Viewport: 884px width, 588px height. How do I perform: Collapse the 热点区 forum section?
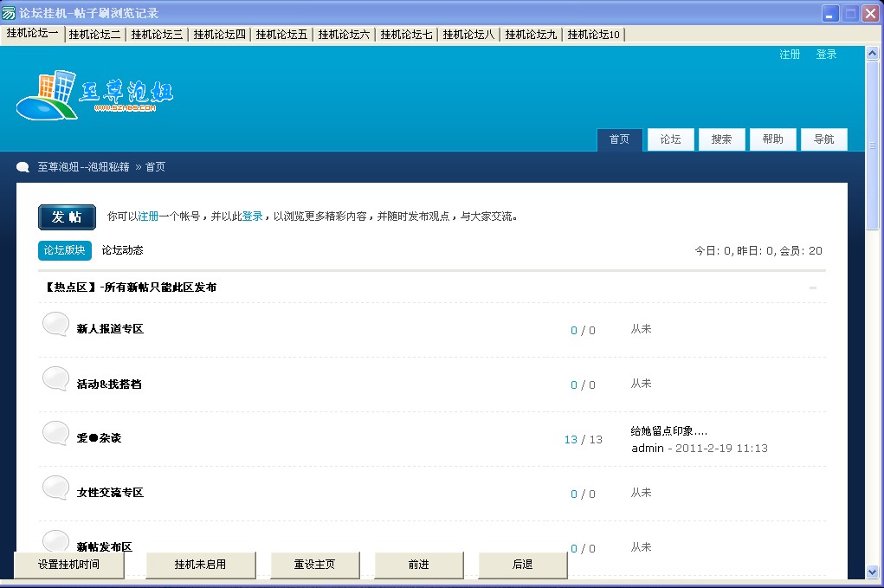(813, 288)
